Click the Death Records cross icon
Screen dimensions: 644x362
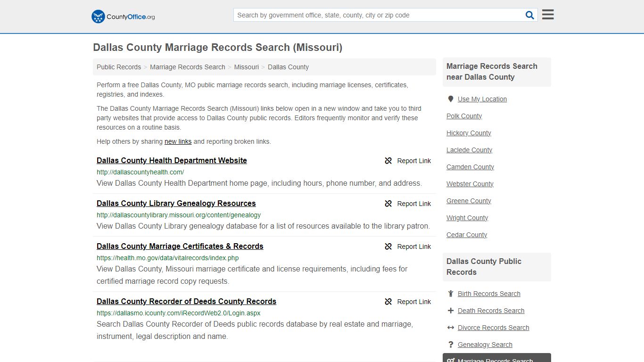[x=451, y=311]
